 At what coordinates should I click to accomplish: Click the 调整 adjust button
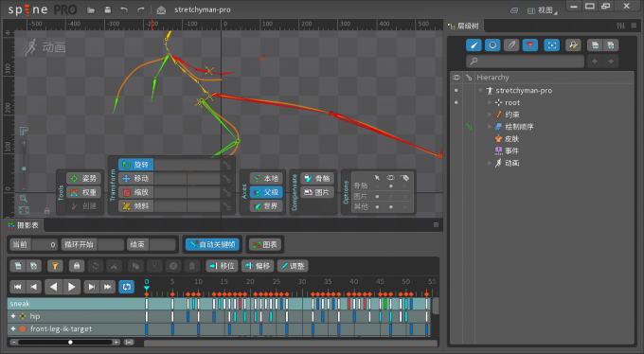pyautogui.click(x=293, y=266)
